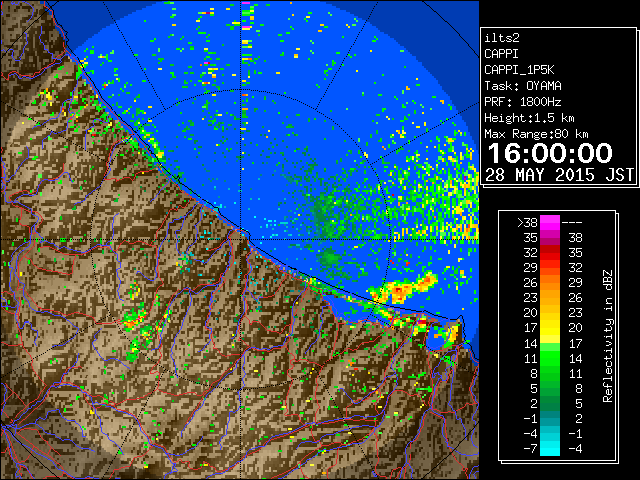Click the '---' legend top value

pos(572,223)
